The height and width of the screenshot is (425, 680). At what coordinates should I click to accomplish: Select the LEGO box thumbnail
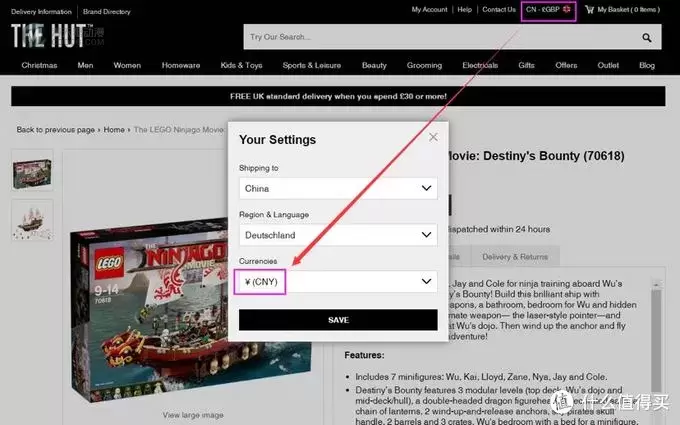coord(32,170)
